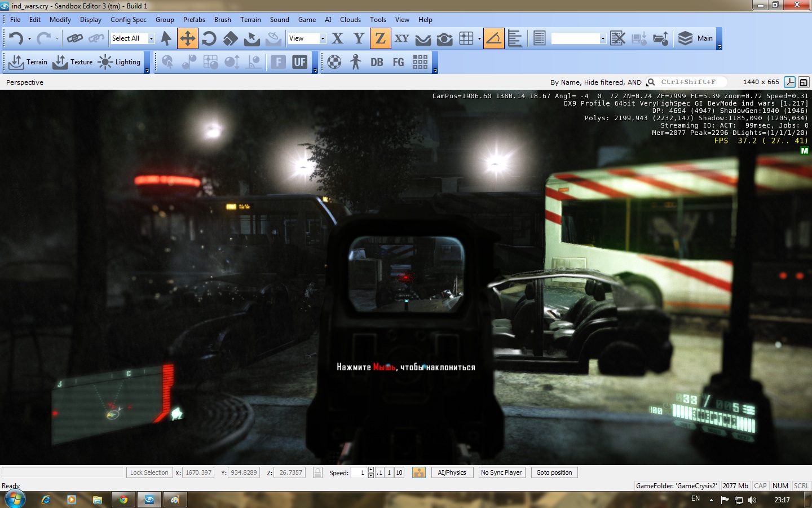Viewport: 812px width, 508px height.
Task: Click the Unfreeze all UF icon
Action: click(x=299, y=62)
